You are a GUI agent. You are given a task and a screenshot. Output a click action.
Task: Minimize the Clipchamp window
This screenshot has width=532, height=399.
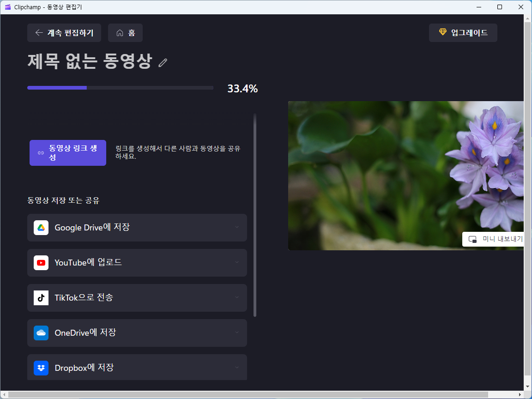pos(479,7)
